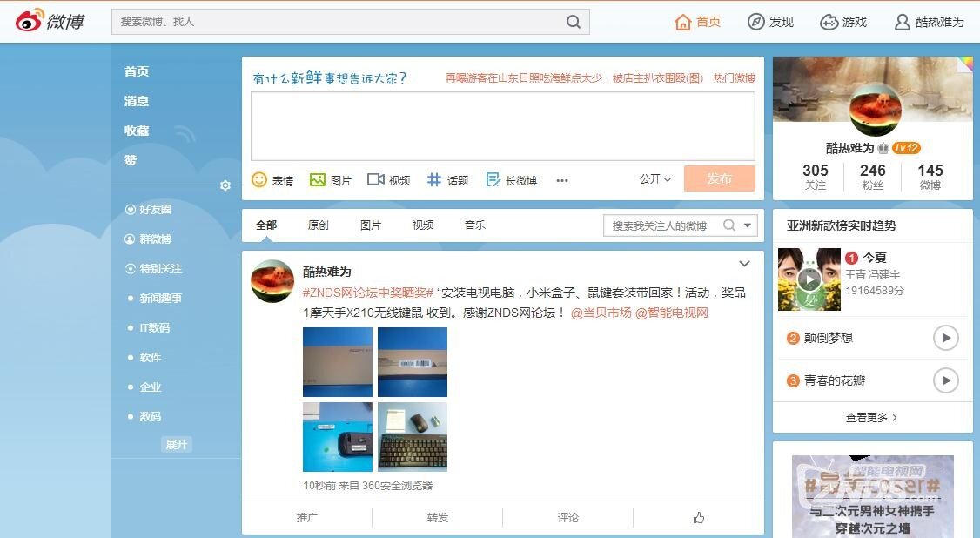Click the Weibo logo
The image size is (980, 538).
click(x=50, y=21)
